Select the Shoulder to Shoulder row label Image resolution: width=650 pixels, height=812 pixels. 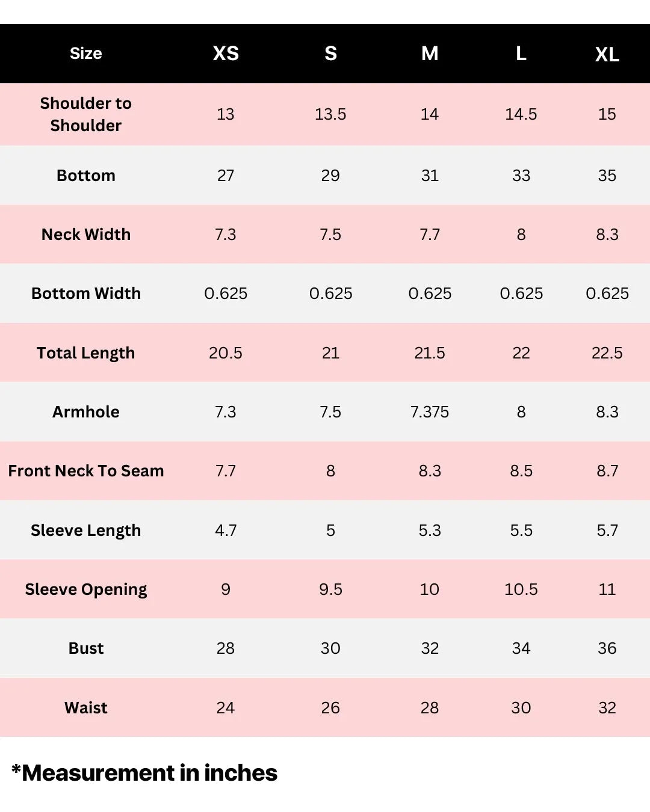(86, 114)
